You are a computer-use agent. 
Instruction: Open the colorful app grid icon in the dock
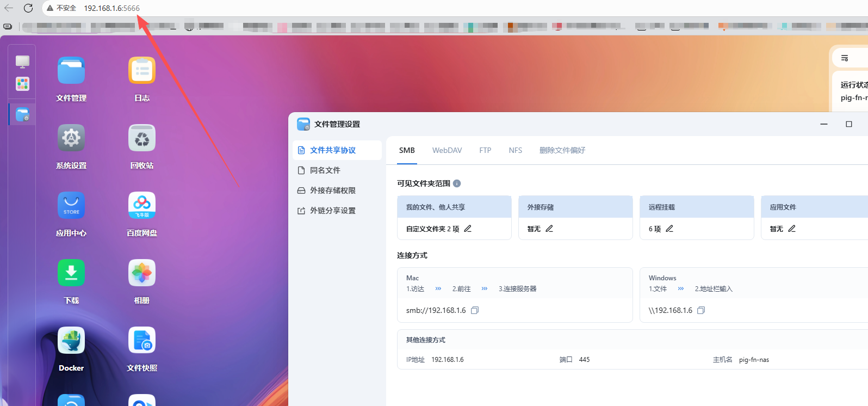pyautogui.click(x=22, y=84)
